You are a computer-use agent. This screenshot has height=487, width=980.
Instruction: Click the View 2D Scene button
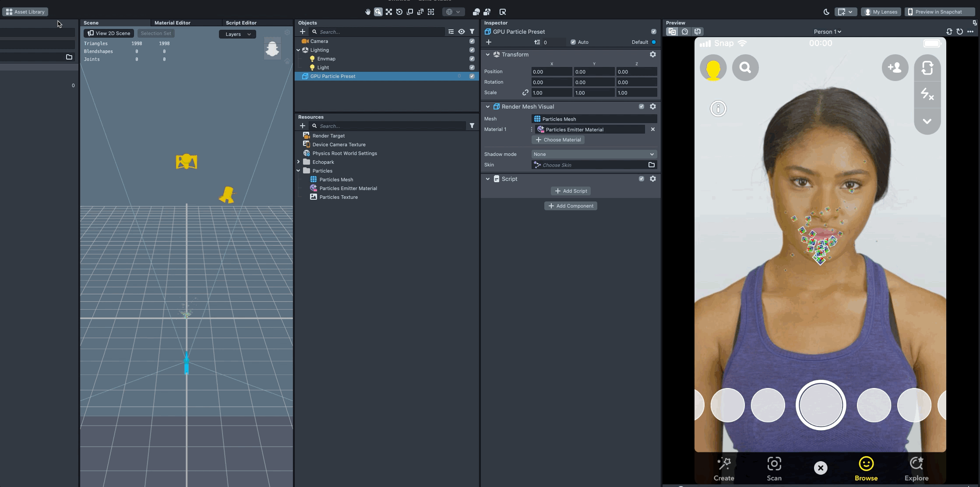pos(109,33)
